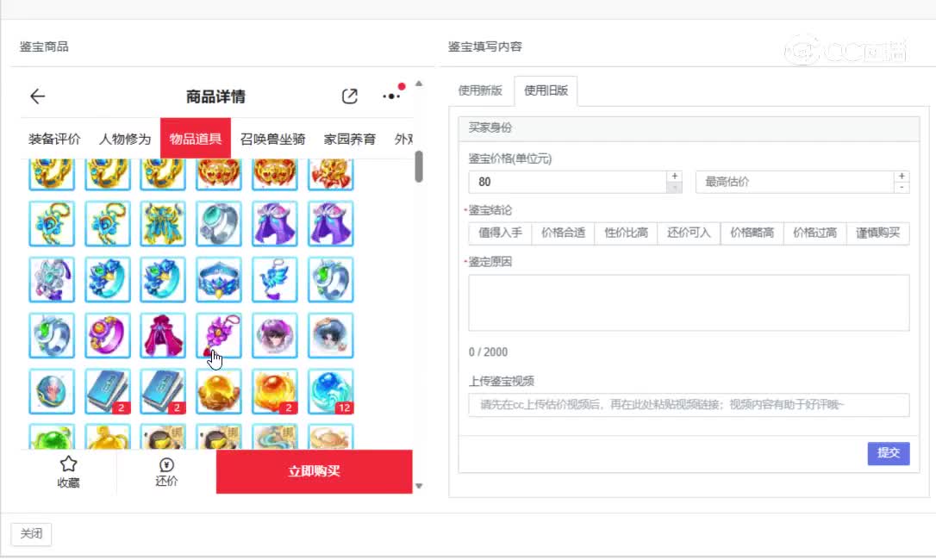Select the round pearl shell item
This screenshot has width=936, height=560.
click(52, 392)
